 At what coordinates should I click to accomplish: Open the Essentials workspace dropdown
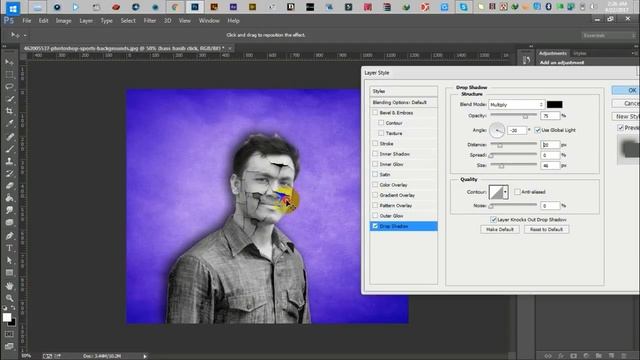(608, 36)
